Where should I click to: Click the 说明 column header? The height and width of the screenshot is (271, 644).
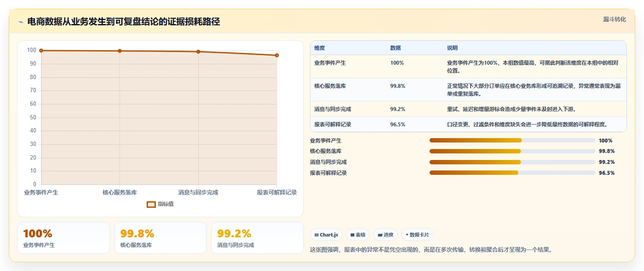pyautogui.click(x=452, y=48)
